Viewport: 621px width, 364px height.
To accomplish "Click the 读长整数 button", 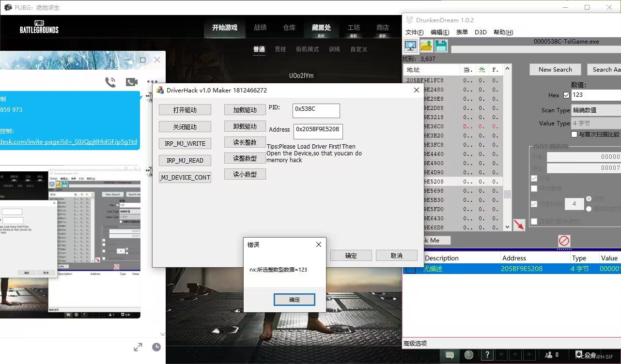I will [245, 142].
